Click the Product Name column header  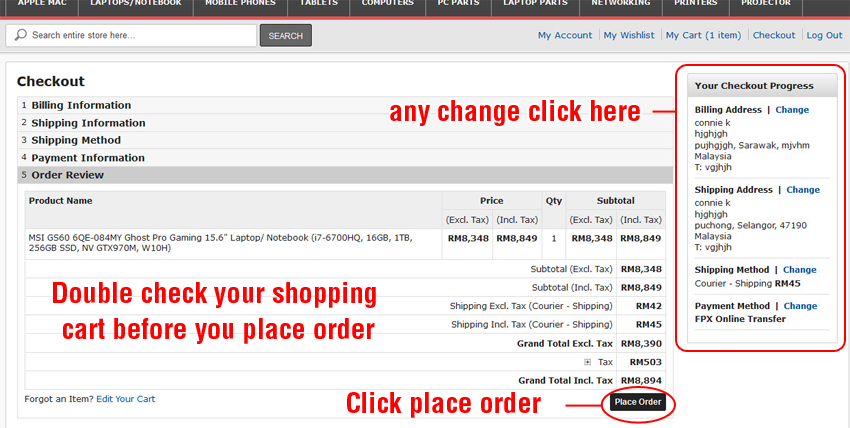pyautogui.click(x=60, y=200)
